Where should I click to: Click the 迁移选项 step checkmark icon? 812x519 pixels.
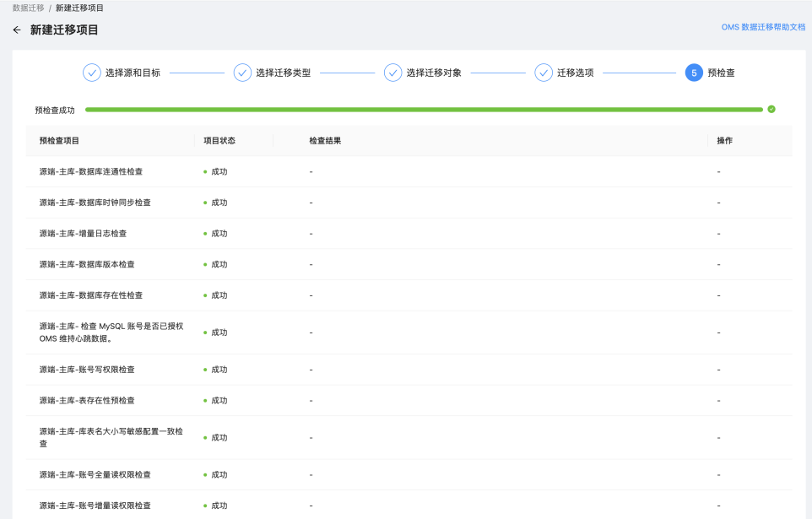pyautogui.click(x=544, y=73)
